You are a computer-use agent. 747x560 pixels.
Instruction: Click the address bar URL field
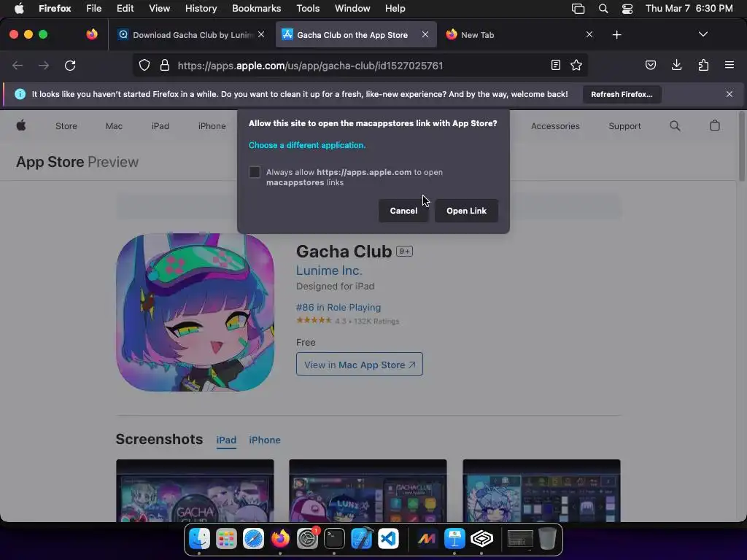(360, 65)
